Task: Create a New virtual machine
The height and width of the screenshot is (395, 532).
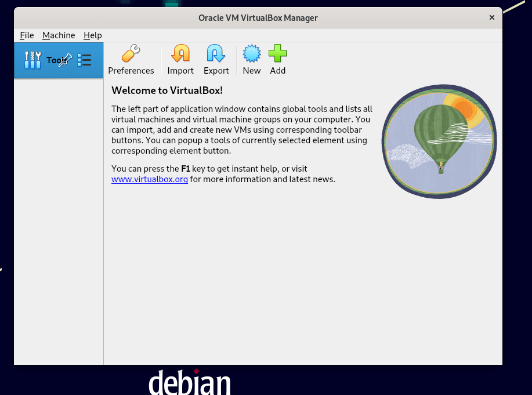Action: click(251, 59)
